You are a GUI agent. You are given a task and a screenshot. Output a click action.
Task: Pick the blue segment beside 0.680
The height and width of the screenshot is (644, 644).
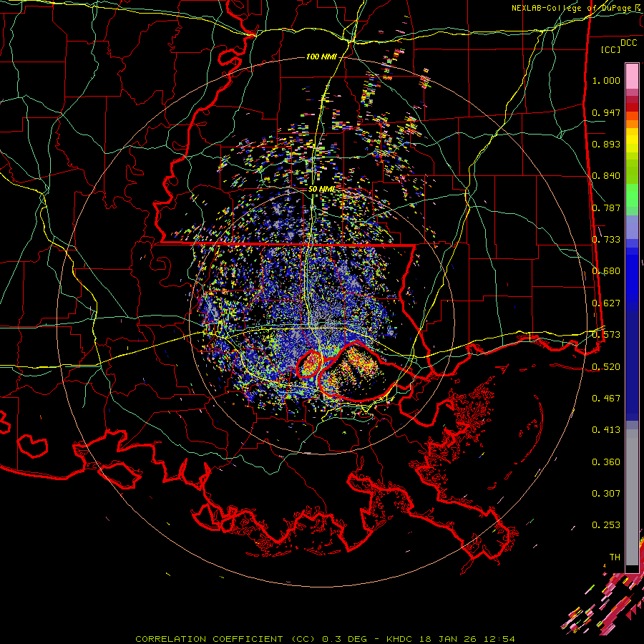tap(632, 273)
